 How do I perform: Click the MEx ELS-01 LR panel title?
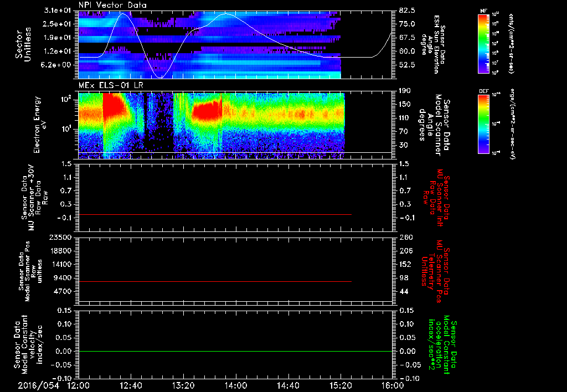[110, 86]
